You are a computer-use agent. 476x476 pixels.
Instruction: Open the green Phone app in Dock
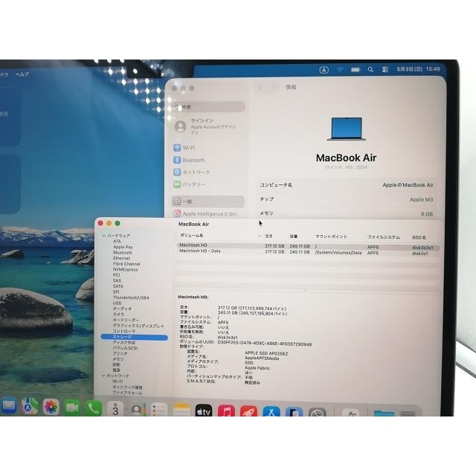(94, 408)
